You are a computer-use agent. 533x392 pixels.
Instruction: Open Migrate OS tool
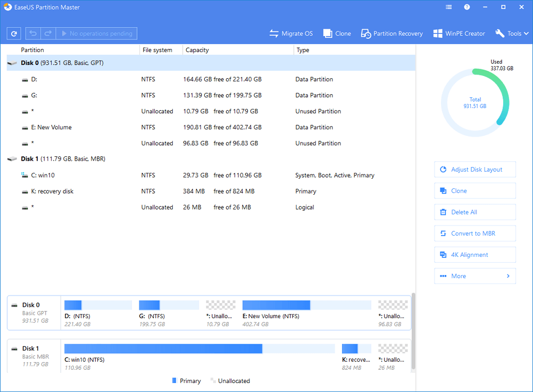(291, 34)
